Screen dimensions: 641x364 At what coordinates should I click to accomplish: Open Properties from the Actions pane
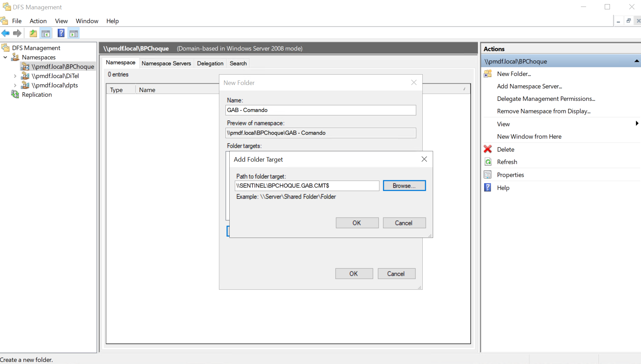pyautogui.click(x=510, y=175)
